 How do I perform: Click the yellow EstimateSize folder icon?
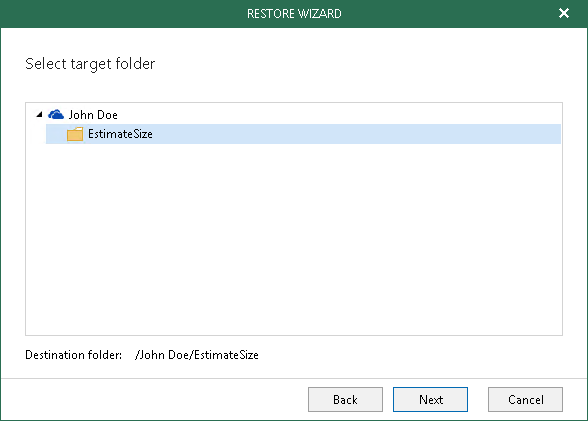[x=75, y=134]
